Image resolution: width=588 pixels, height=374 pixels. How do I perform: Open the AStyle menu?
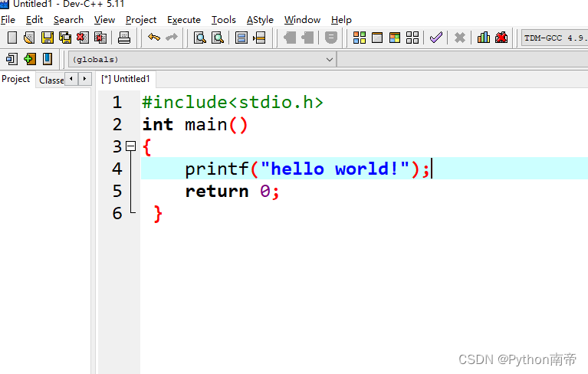click(x=261, y=20)
